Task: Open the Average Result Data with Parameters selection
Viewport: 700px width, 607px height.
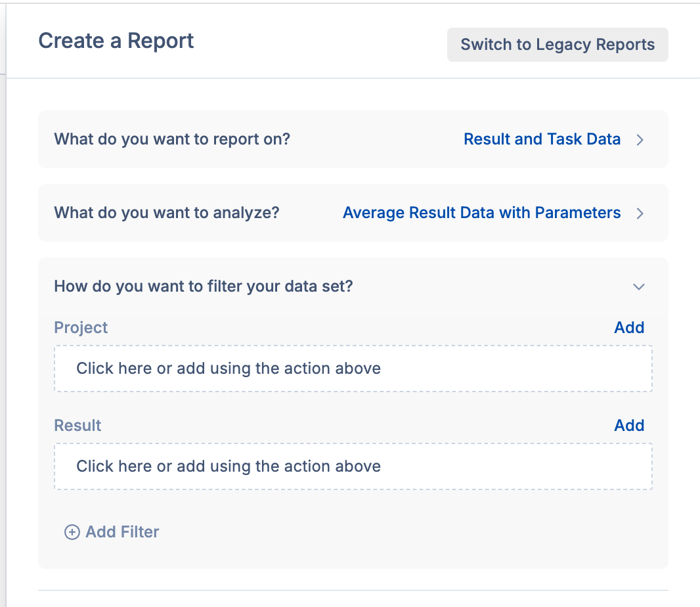Action: [481, 213]
